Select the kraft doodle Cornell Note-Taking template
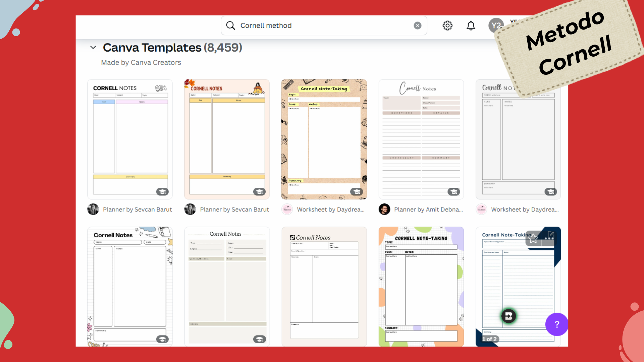 click(x=324, y=139)
